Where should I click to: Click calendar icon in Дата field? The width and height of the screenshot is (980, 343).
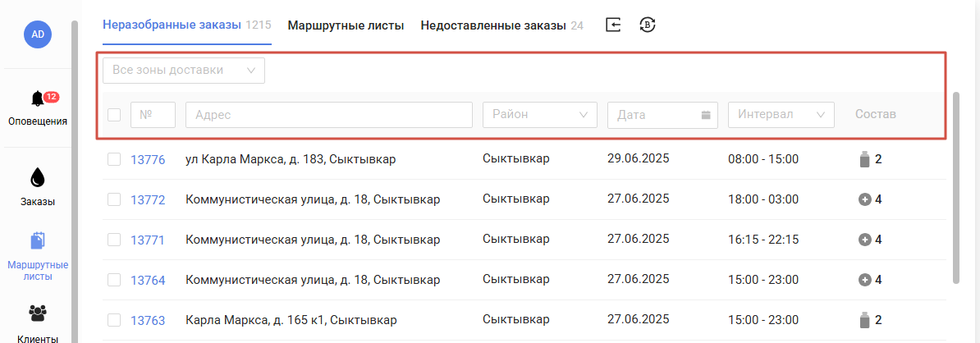click(x=706, y=115)
